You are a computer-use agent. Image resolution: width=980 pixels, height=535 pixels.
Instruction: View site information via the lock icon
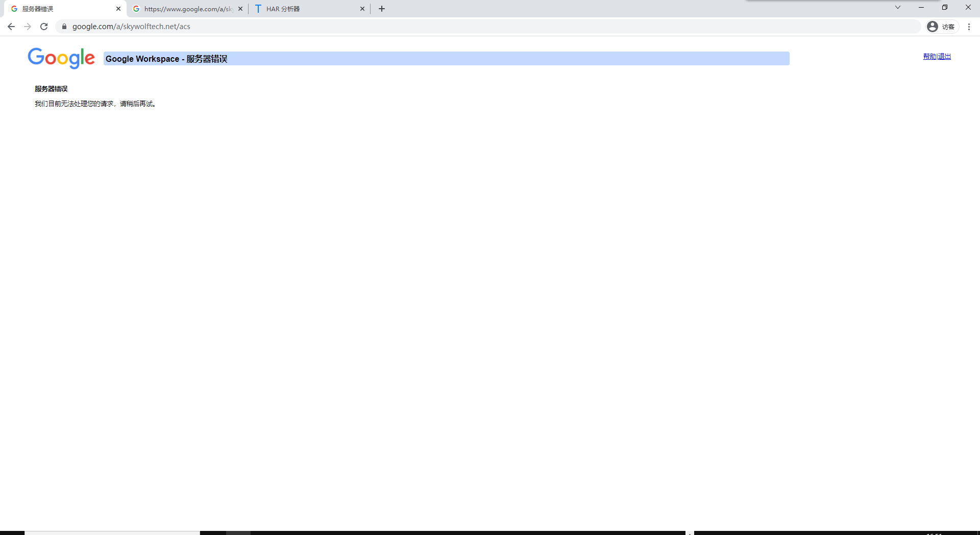[64, 27]
